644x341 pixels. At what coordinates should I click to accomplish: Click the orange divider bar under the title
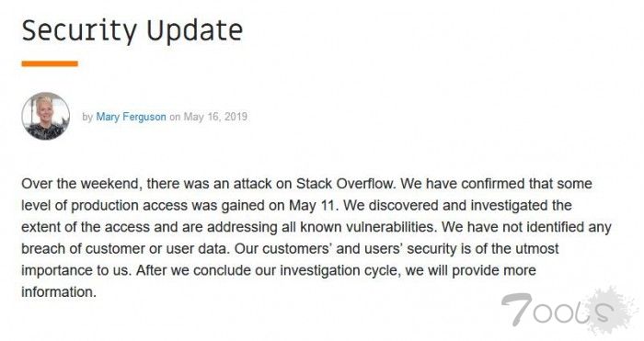[x=50, y=63]
